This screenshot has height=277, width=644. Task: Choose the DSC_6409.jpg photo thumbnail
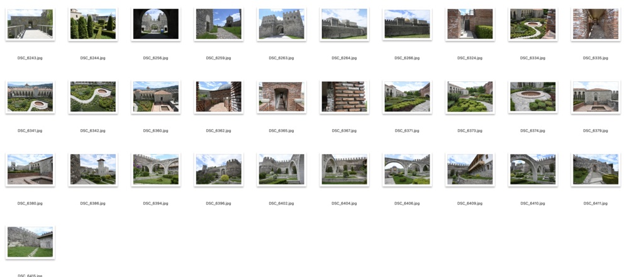[x=470, y=169]
